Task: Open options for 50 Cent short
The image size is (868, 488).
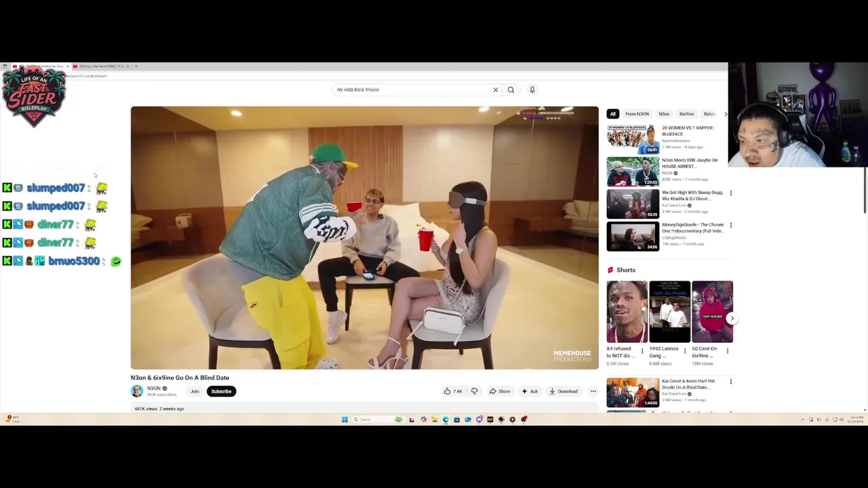Action: click(728, 351)
